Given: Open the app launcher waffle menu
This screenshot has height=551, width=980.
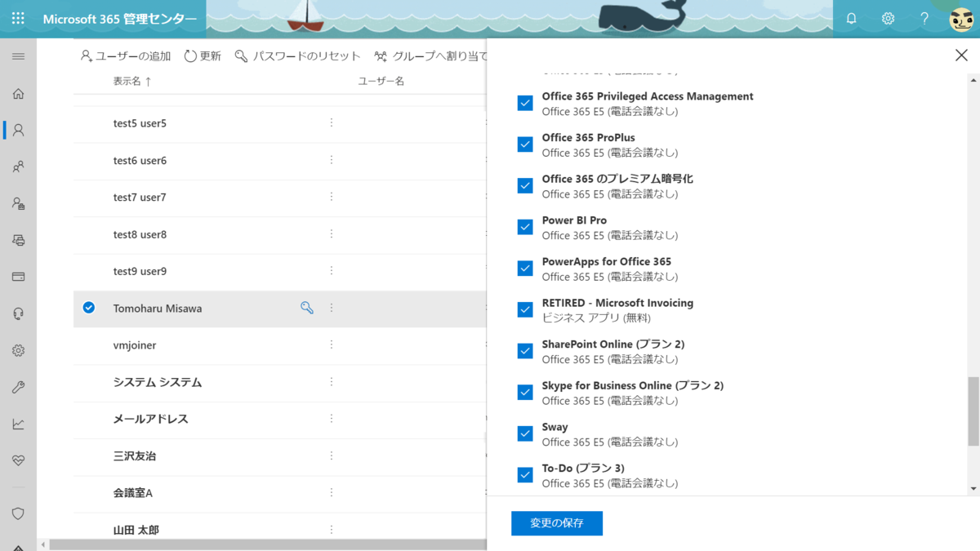Looking at the screenshot, I should pos(18,18).
